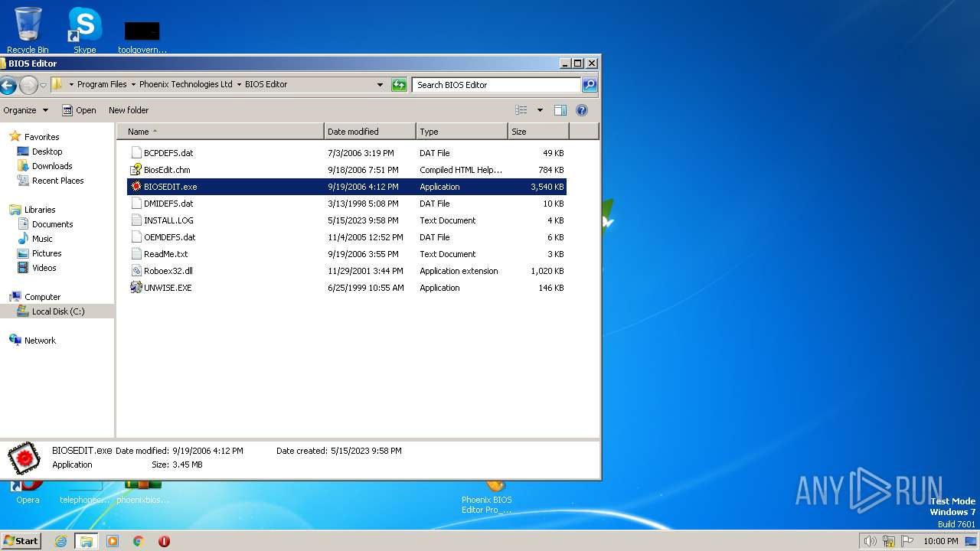Select the DMIDEFS.dat file icon
The width and height of the screenshot is (980, 551).
point(136,204)
